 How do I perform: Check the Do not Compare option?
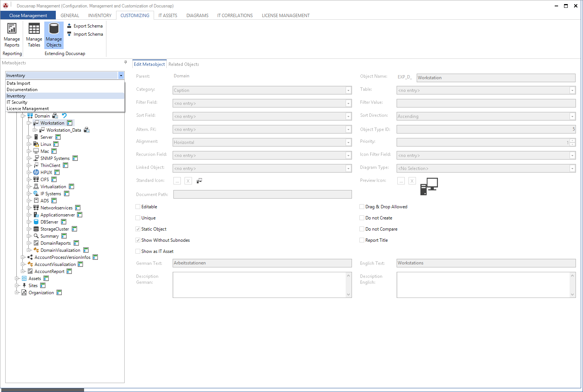pyautogui.click(x=362, y=229)
